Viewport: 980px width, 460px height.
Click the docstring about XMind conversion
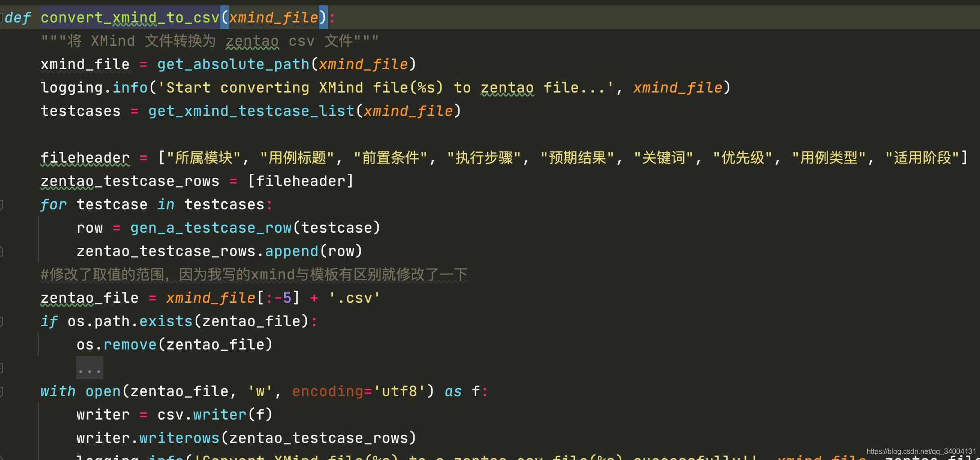point(210,41)
